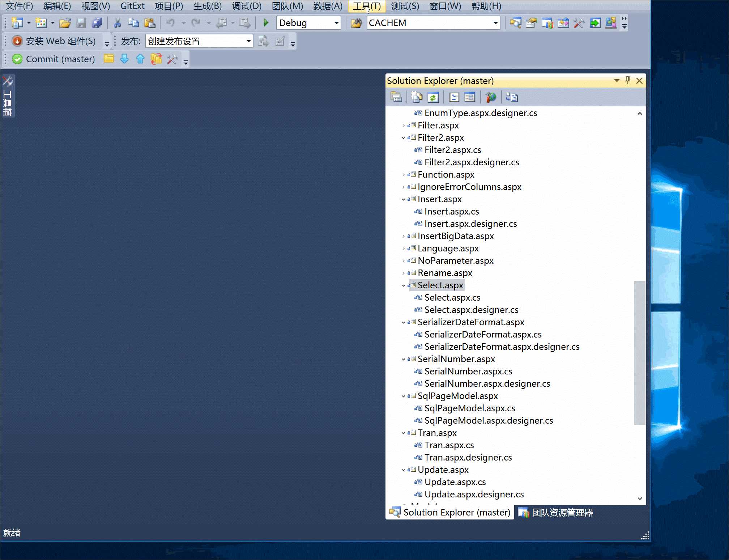Click the Solution Explorer vertical scrollbar thumb
The height and width of the screenshot is (560, 729).
click(639, 353)
